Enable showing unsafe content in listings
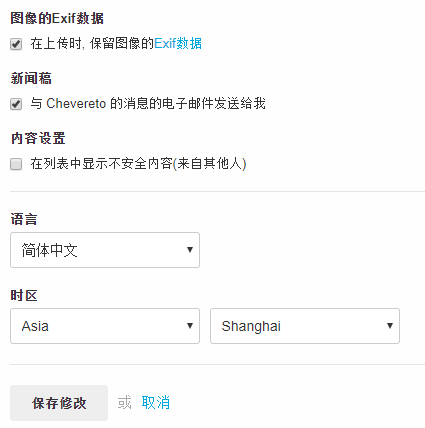 [x=16, y=164]
